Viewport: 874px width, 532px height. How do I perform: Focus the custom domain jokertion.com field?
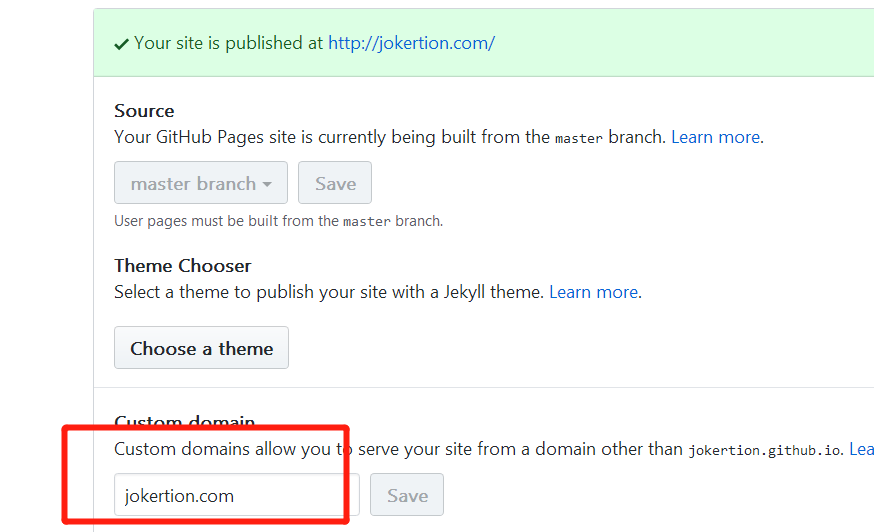pyautogui.click(x=237, y=495)
